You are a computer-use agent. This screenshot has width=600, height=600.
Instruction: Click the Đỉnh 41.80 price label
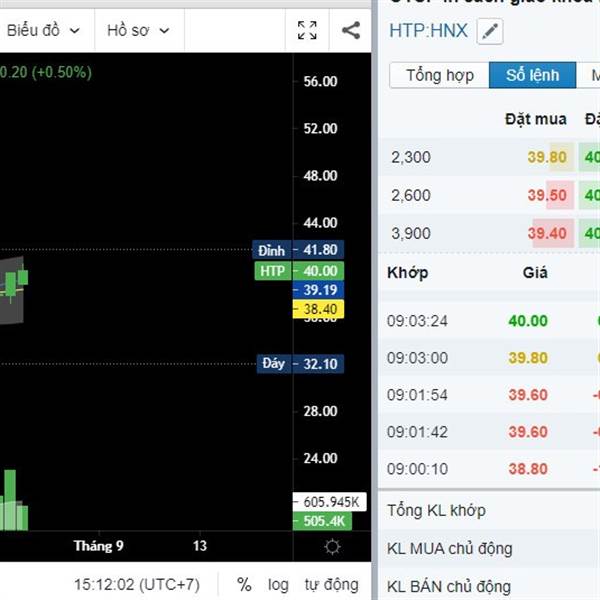click(298, 250)
